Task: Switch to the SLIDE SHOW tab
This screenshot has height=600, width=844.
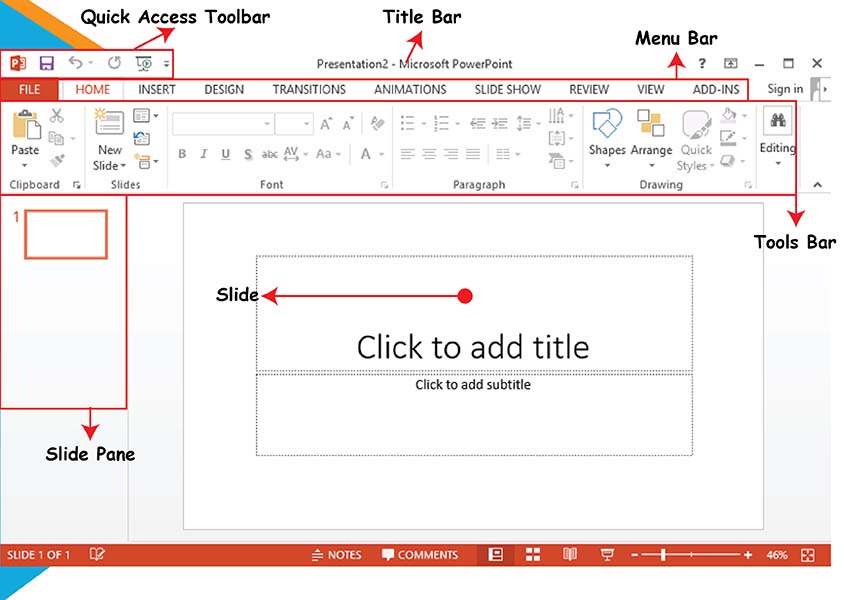Action: click(508, 89)
